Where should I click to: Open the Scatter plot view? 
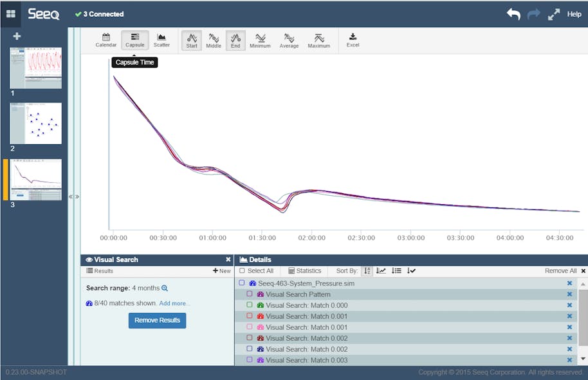[x=161, y=40]
